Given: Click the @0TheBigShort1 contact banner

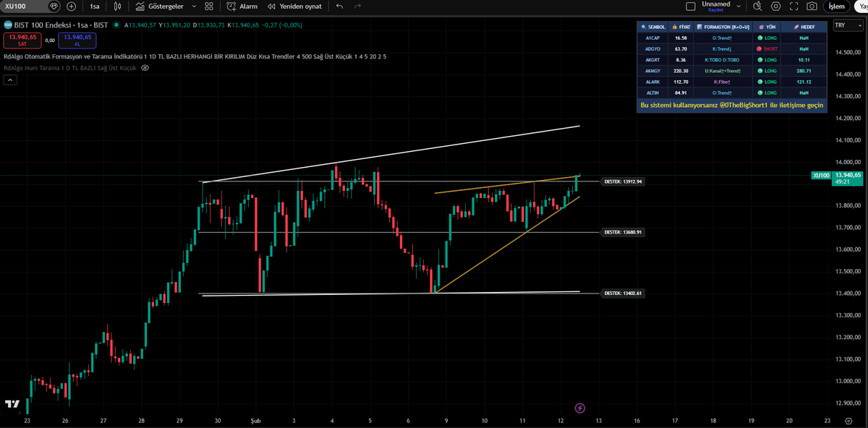Looking at the screenshot, I should [731, 105].
